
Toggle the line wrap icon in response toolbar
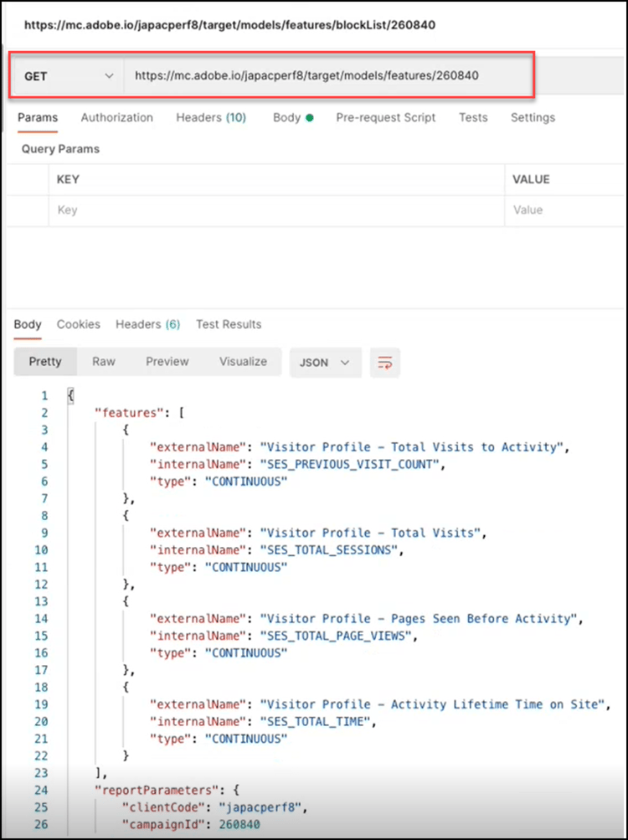tap(385, 363)
